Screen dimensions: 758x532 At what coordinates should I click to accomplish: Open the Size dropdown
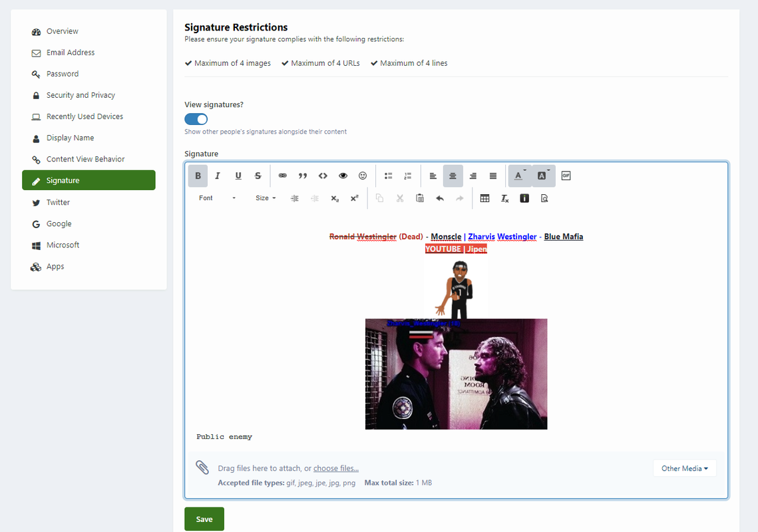pos(266,198)
